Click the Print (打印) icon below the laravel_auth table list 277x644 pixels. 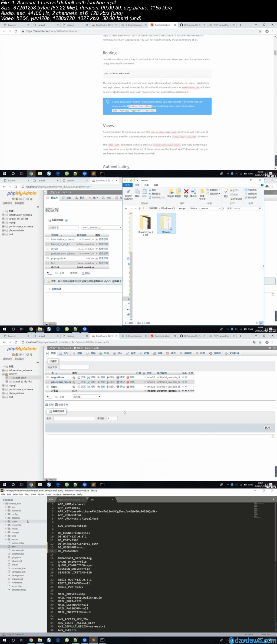47,405
